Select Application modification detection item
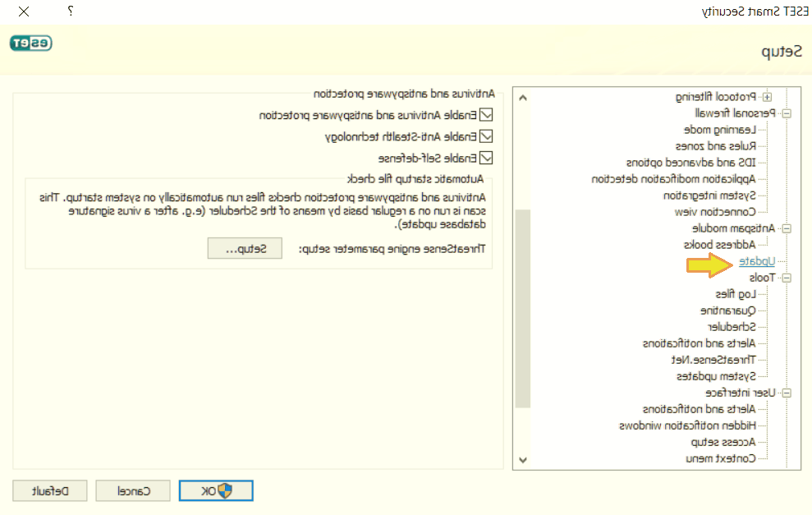Viewport: 812px width, 515px height. tap(673, 179)
